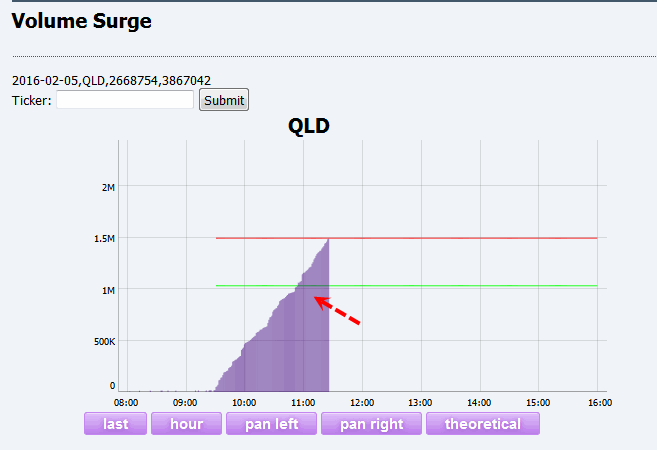Click the 14:00 x-axis label
Viewport: 657px width, 450px height.
coord(479,403)
